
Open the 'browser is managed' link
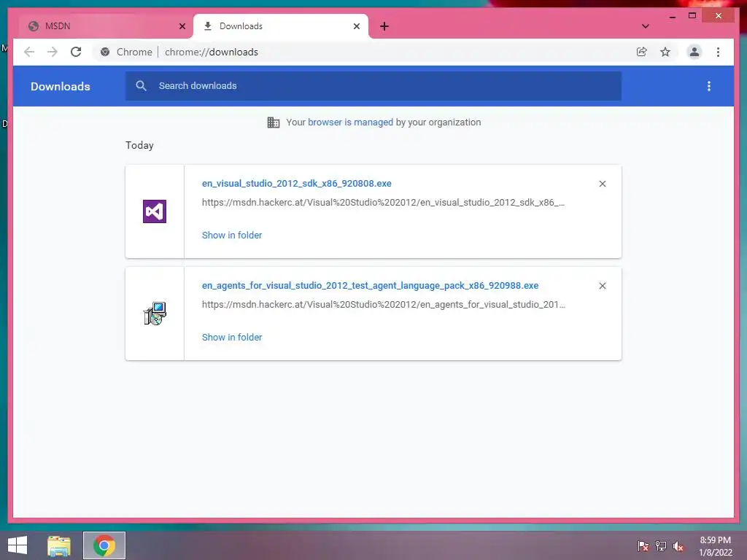350,122
